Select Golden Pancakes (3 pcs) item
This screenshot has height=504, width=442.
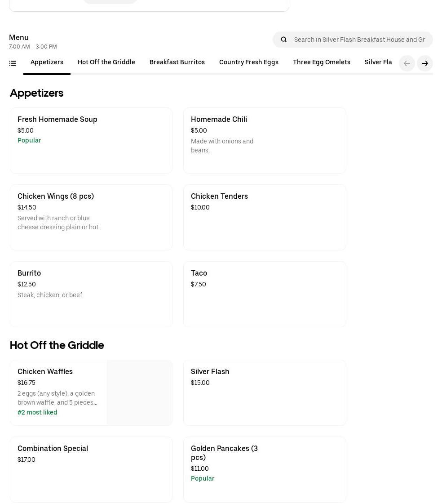(x=264, y=469)
